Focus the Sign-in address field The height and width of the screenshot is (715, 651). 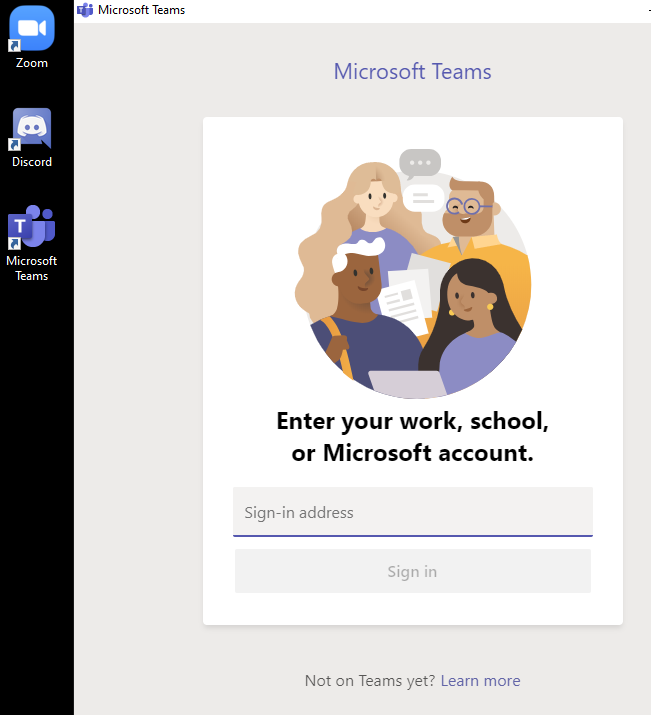click(x=413, y=512)
